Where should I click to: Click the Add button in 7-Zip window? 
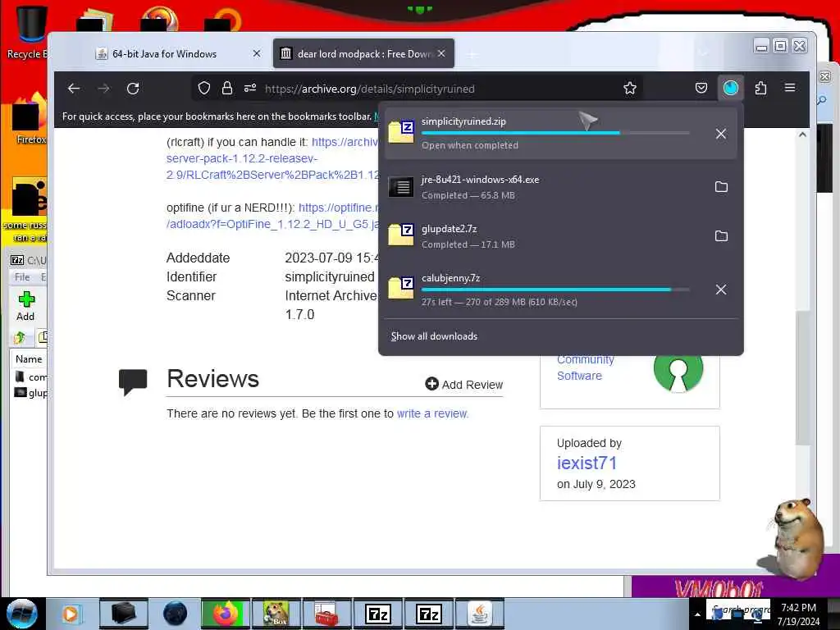[25, 307]
